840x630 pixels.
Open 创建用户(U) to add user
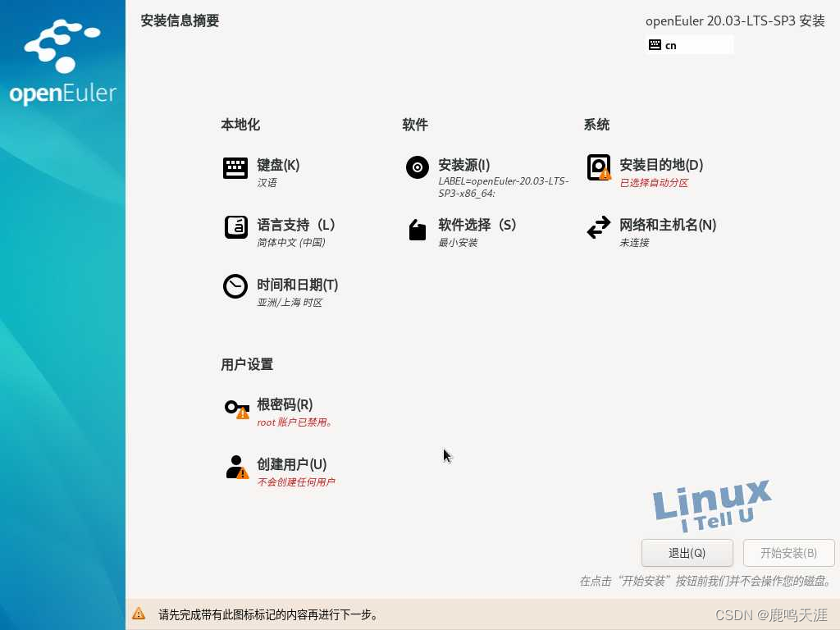291,464
